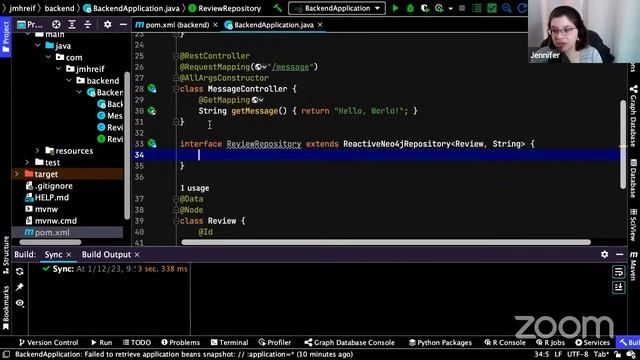
Task: Expand the resources folder
Action: [x=38, y=151]
